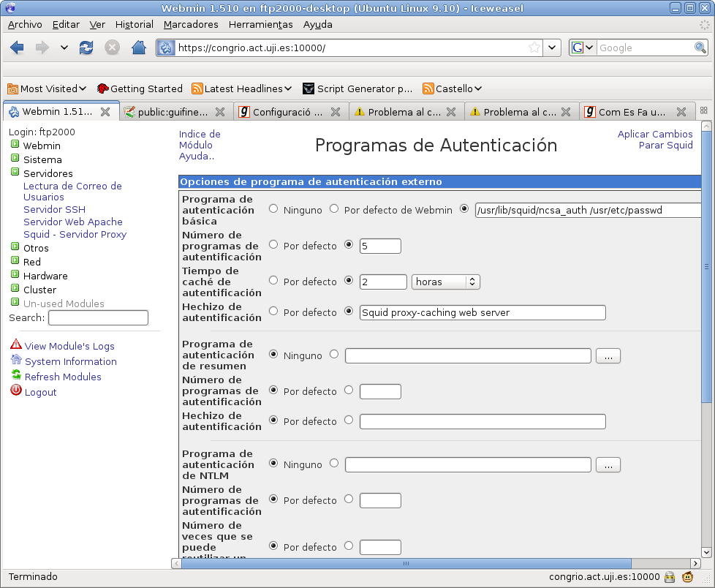Screen dimensions: 715x588
Task: Open the Marcadores menu
Action: 191,24
